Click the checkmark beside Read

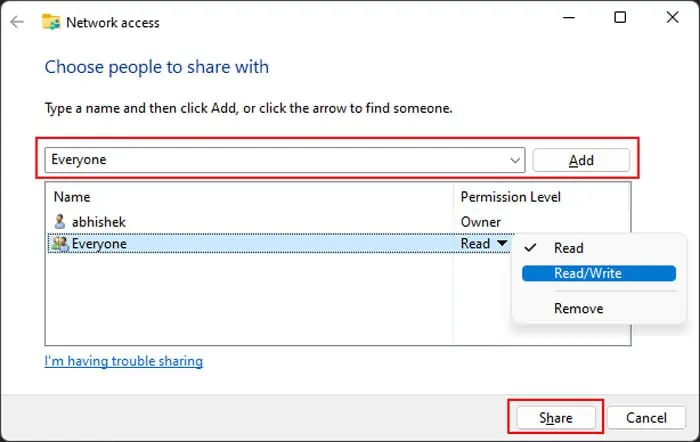click(531, 248)
